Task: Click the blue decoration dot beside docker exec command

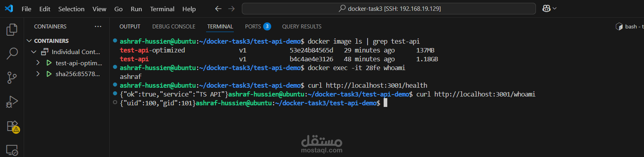Action: [x=115, y=67]
